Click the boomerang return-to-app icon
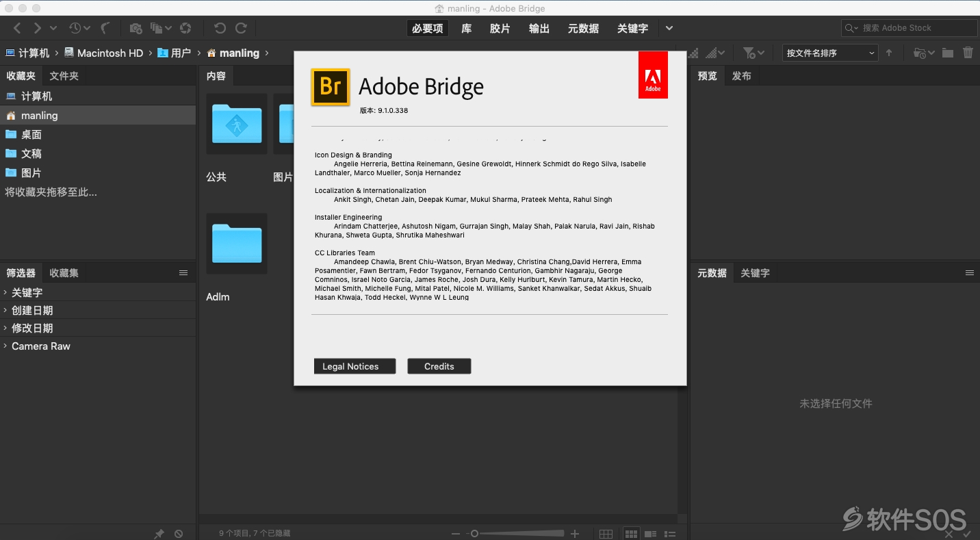 pos(105,28)
